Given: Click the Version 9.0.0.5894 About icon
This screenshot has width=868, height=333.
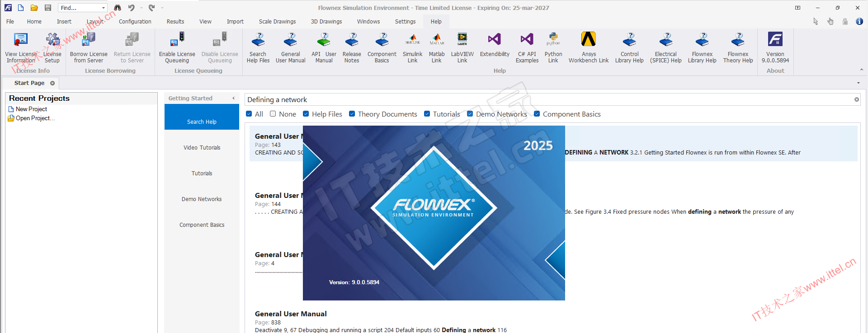Looking at the screenshot, I should point(775,47).
